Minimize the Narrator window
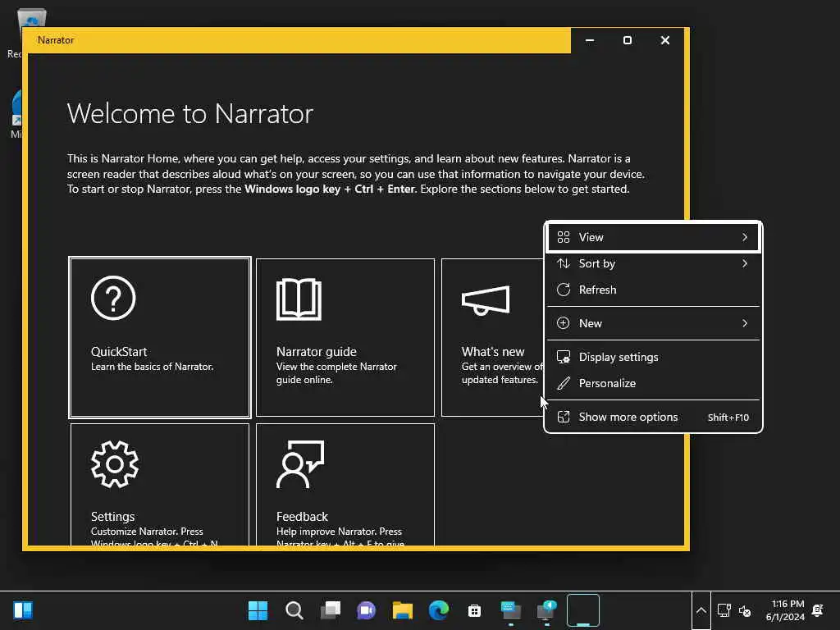 (x=590, y=40)
